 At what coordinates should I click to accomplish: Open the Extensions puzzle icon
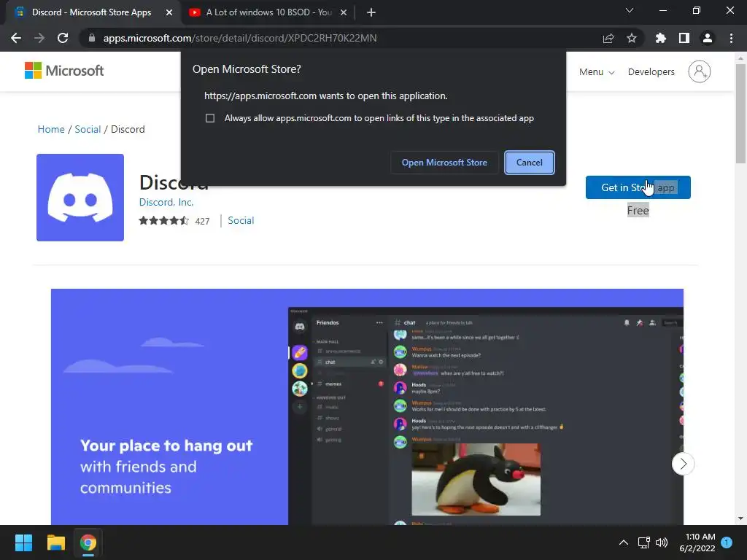660,38
